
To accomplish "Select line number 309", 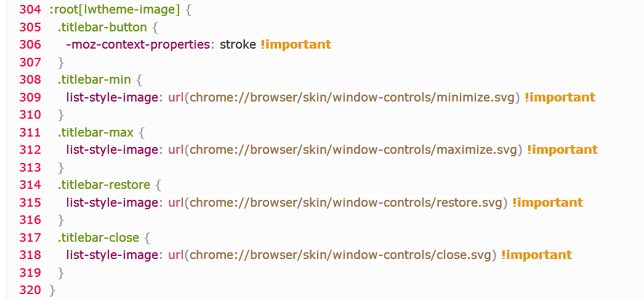I will 30,97.
